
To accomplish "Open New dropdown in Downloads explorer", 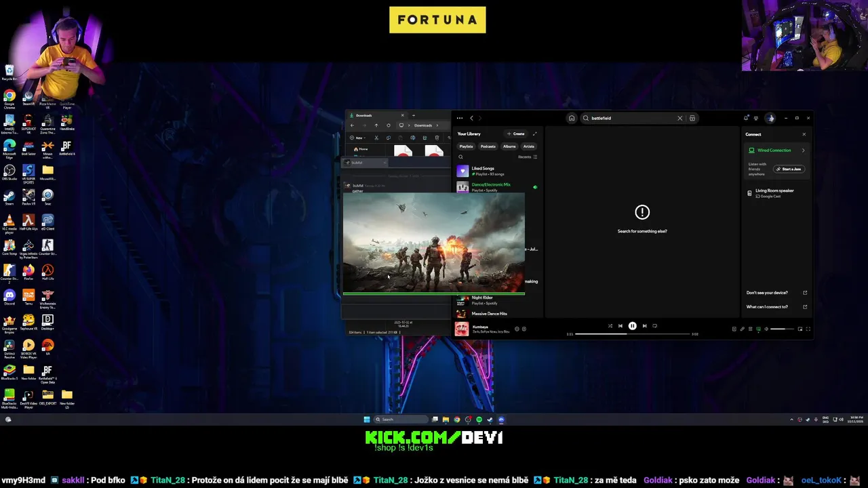I will [x=357, y=138].
